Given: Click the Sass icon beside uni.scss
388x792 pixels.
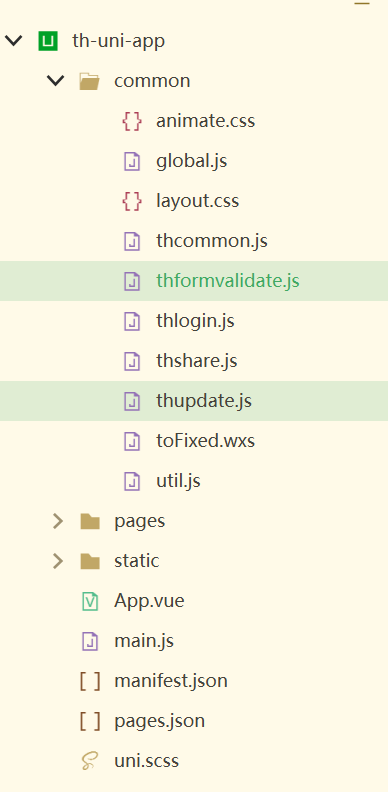Looking at the screenshot, I should [x=90, y=761].
